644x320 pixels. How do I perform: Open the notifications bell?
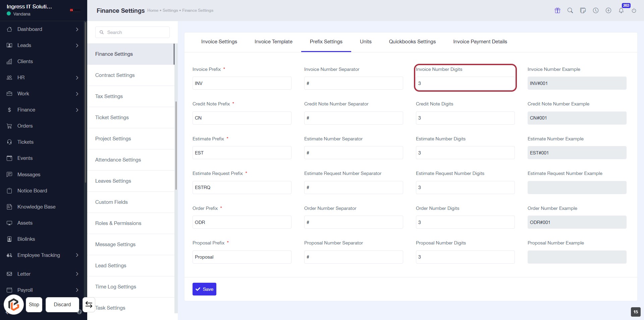(x=621, y=10)
